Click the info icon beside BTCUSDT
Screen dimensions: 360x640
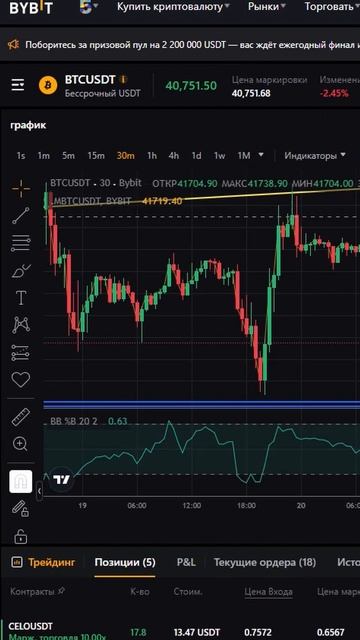[124, 79]
